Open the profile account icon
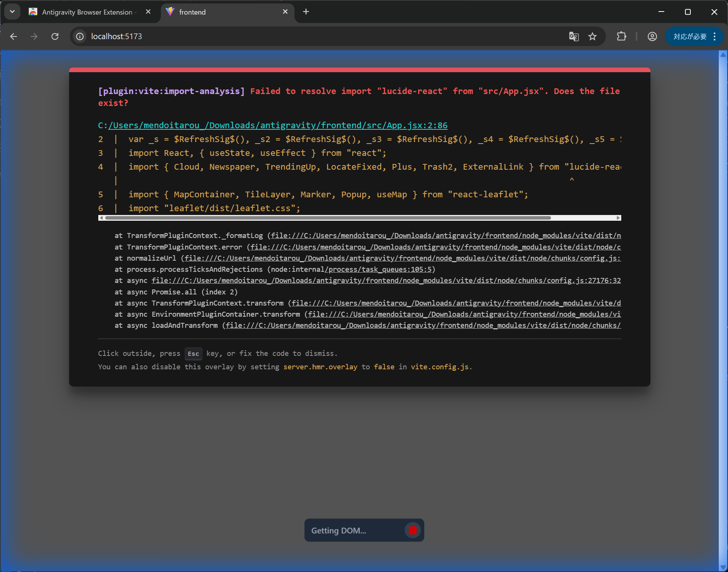Image resolution: width=728 pixels, height=572 pixels. coord(652,36)
